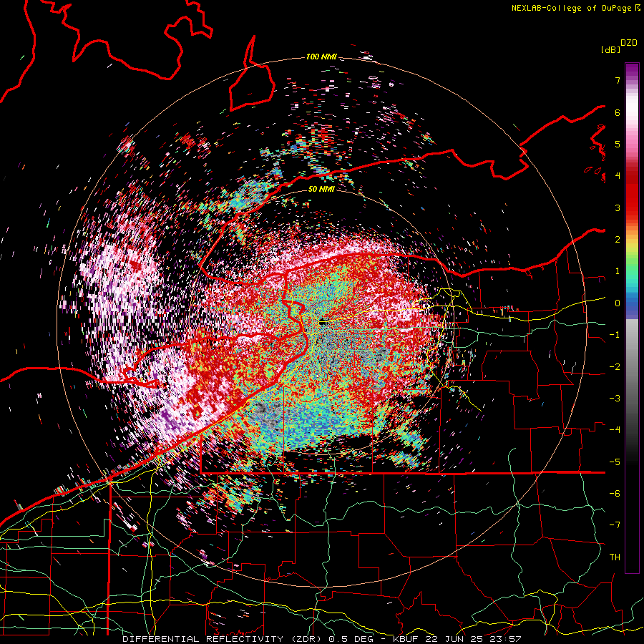Viewport: 644px width, 644px height.
Task: Click the -1 value on the scale
Action: tap(615, 335)
